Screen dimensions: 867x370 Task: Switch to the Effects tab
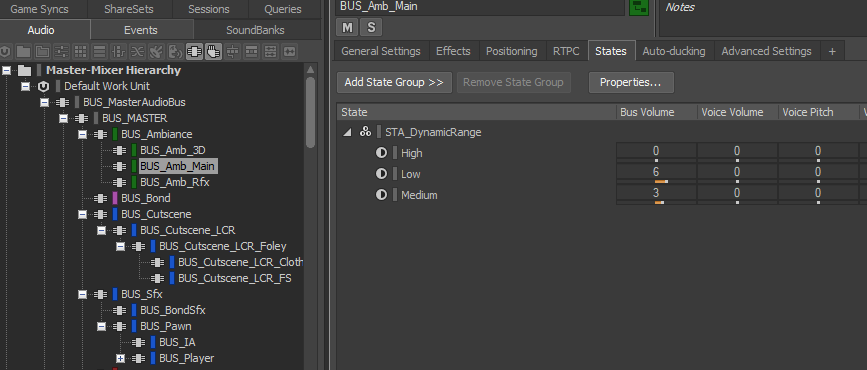(453, 51)
